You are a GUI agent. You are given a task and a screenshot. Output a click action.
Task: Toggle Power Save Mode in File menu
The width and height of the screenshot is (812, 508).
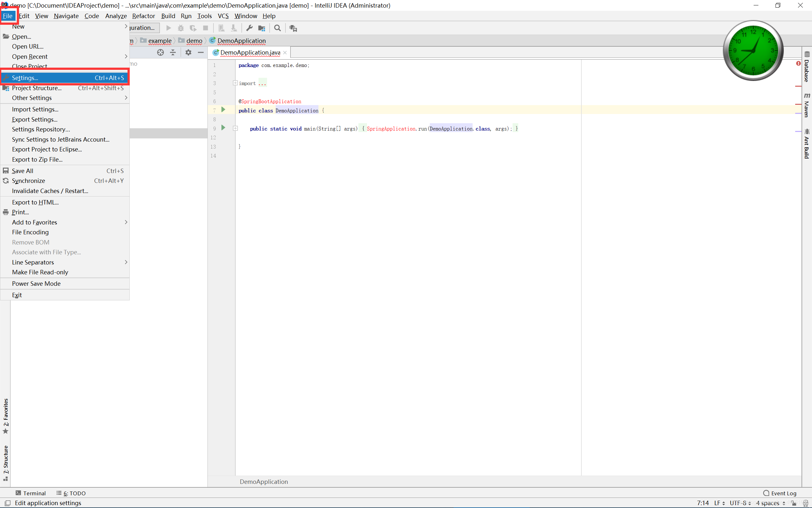(x=65, y=284)
